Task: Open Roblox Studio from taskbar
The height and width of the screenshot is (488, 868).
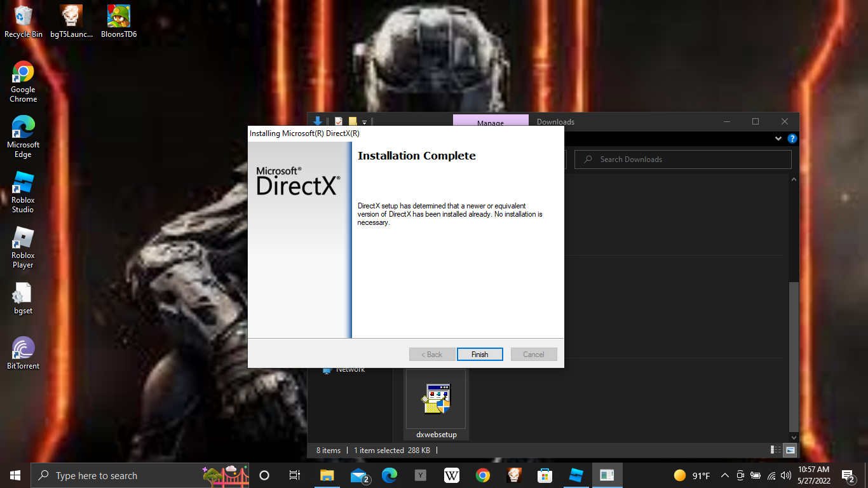Action: click(576, 475)
